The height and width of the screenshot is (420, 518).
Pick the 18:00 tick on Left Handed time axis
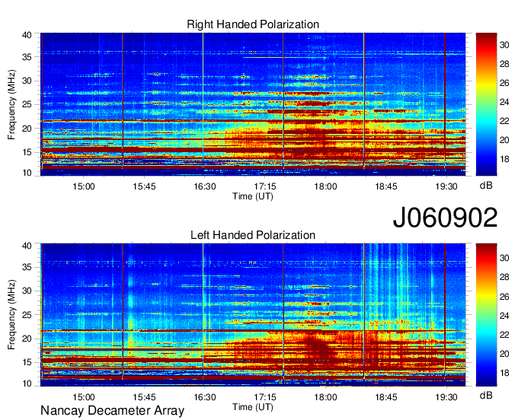click(325, 397)
